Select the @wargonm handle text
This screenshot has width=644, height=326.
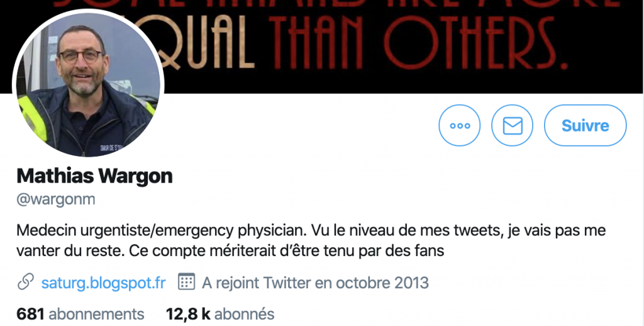pos(56,200)
